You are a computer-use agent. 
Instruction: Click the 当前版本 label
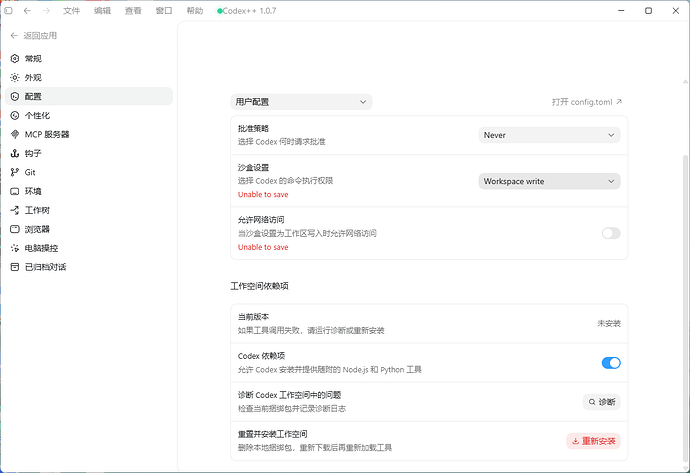pos(253,317)
